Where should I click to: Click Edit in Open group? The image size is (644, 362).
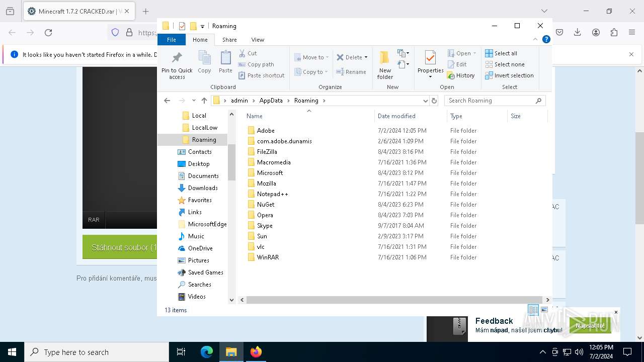pyautogui.click(x=457, y=64)
